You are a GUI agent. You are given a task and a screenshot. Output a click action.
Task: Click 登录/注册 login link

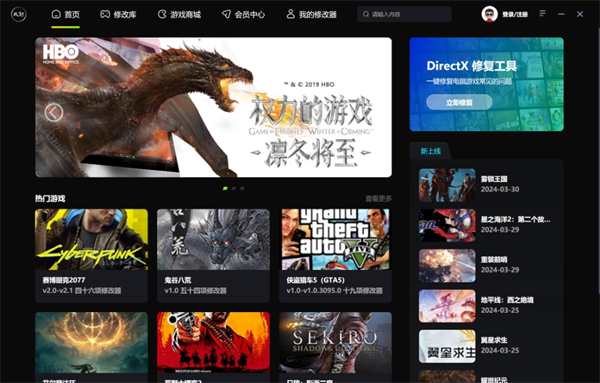pos(515,15)
